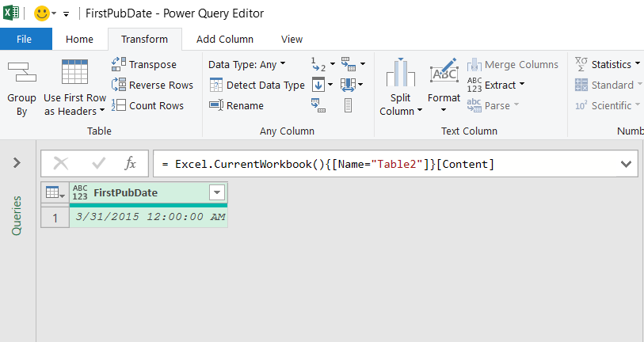Click the Convert to List icon

coord(348,105)
